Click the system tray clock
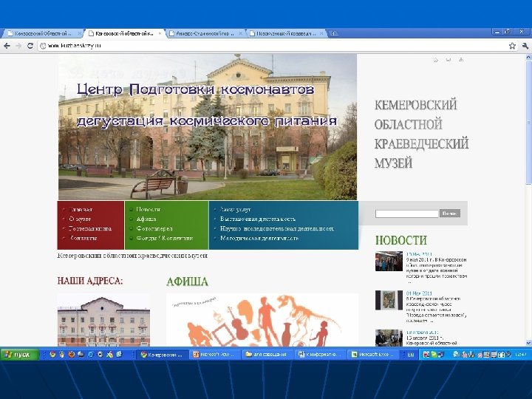 pyautogui.click(x=521, y=355)
